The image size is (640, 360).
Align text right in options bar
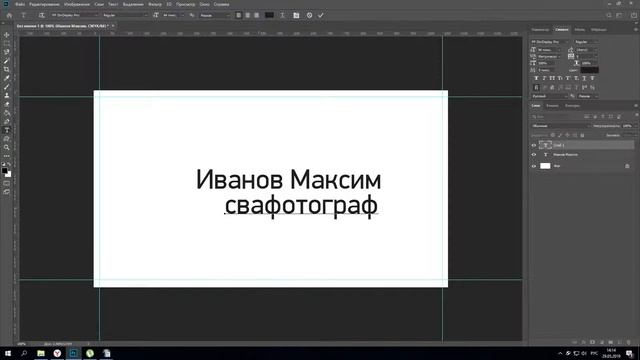tap(256, 16)
